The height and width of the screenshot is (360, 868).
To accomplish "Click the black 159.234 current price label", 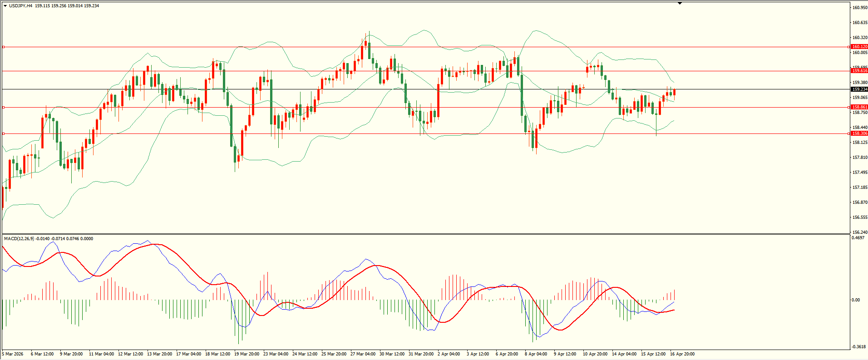I will [x=859, y=89].
